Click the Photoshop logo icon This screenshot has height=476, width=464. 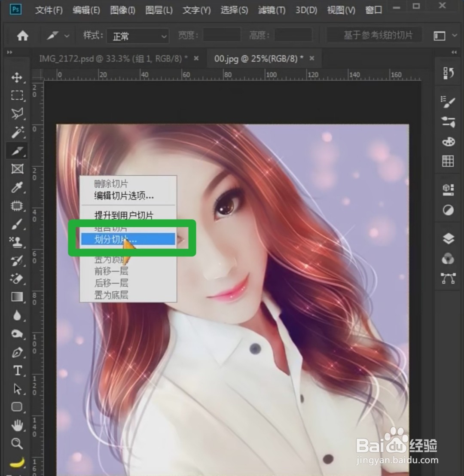pyautogui.click(x=15, y=10)
